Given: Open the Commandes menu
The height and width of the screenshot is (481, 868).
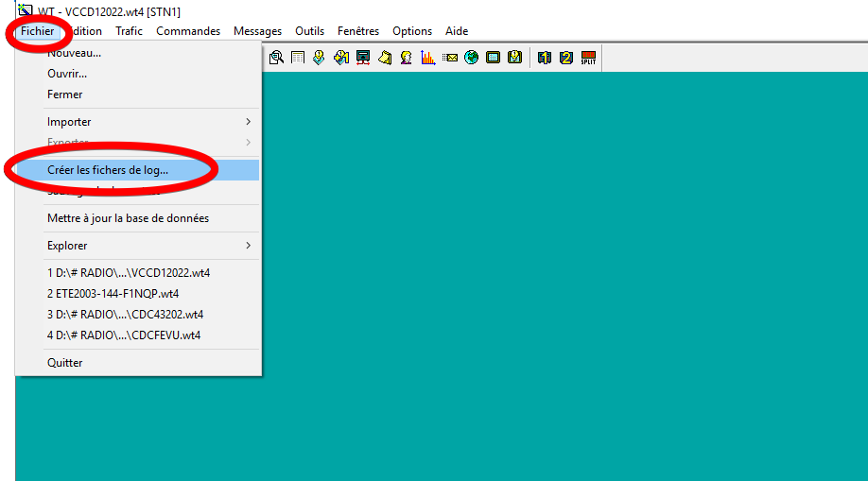Looking at the screenshot, I should pyautogui.click(x=188, y=31).
